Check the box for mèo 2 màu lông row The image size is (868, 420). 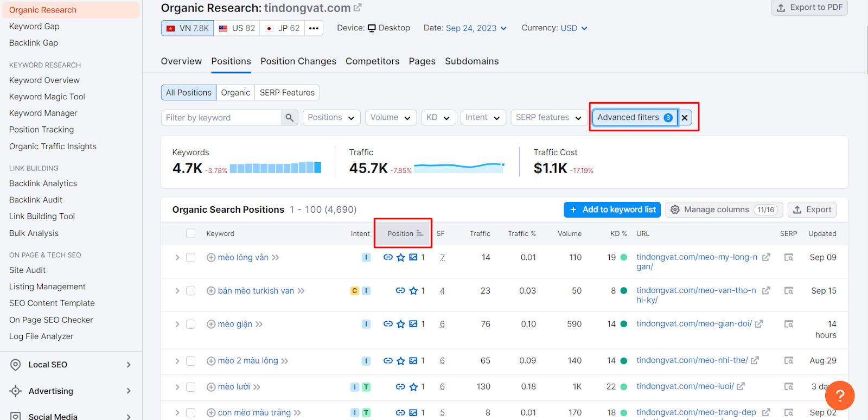point(190,361)
